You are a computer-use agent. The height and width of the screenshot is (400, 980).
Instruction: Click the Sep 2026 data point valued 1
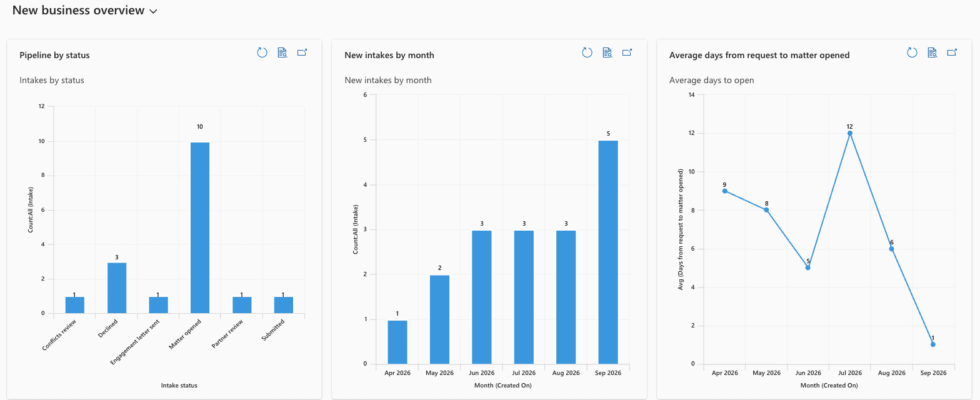[x=933, y=344]
